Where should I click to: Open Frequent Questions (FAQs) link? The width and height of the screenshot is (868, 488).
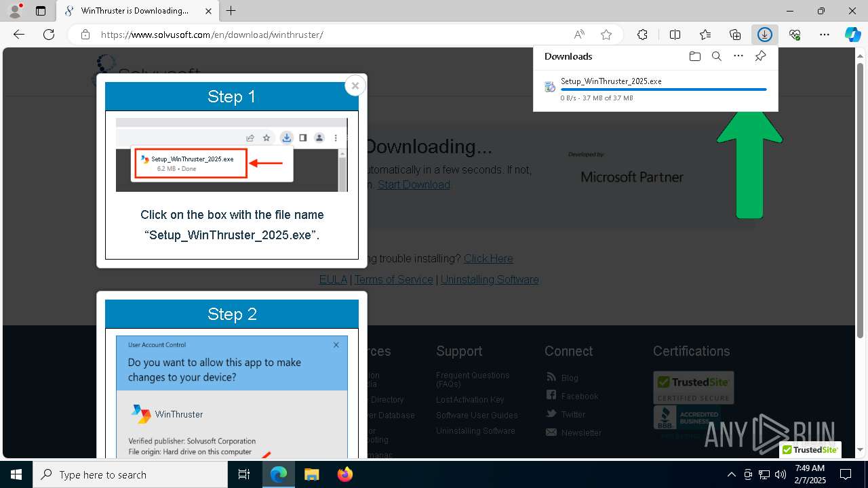(x=473, y=380)
